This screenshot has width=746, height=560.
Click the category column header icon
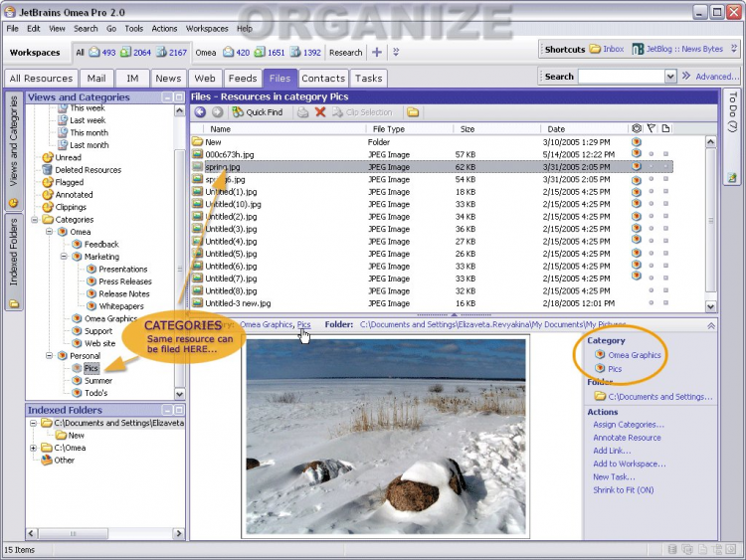pyautogui.click(x=637, y=128)
